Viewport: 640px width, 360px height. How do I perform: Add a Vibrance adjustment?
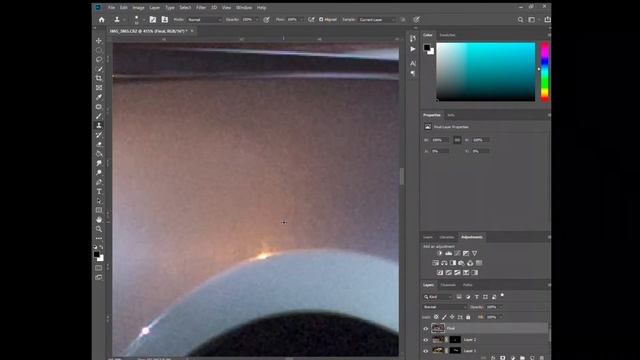(x=474, y=253)
